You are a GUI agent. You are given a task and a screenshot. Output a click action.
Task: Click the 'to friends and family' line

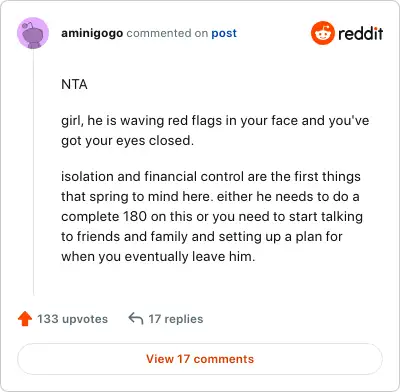coord(202,237)
